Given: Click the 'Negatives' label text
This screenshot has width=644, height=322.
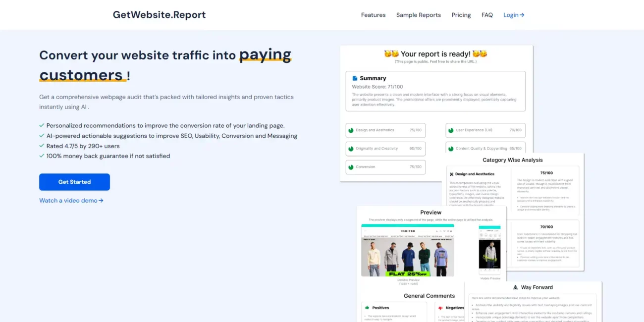Looking at the screenshot, I should pyautogui.click(x=455, y=308).
